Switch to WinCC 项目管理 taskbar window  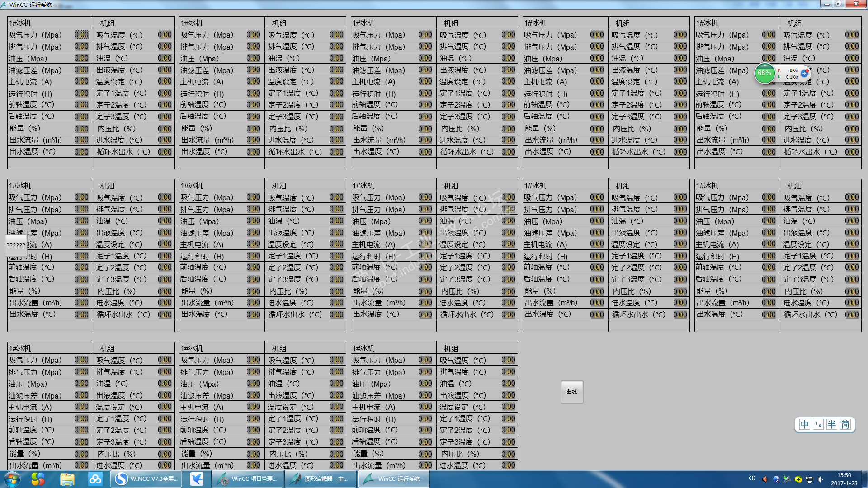pyautogui.click(x=247, y=479)
